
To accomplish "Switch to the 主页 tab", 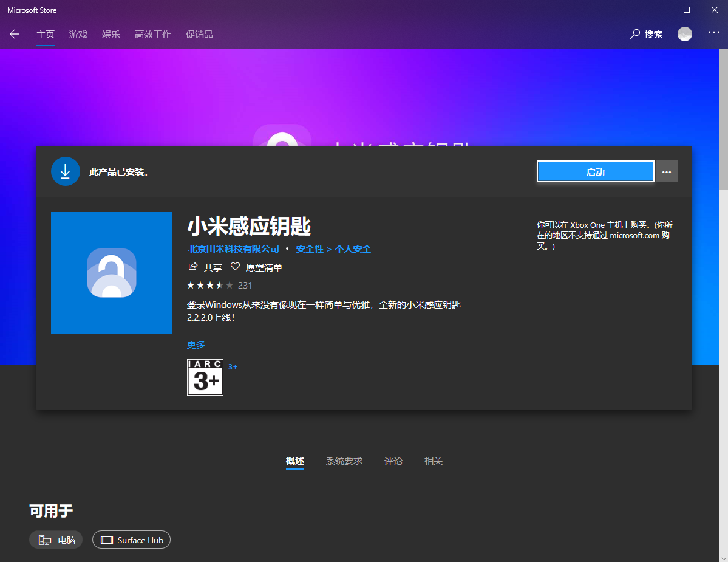I will [46, 35].
